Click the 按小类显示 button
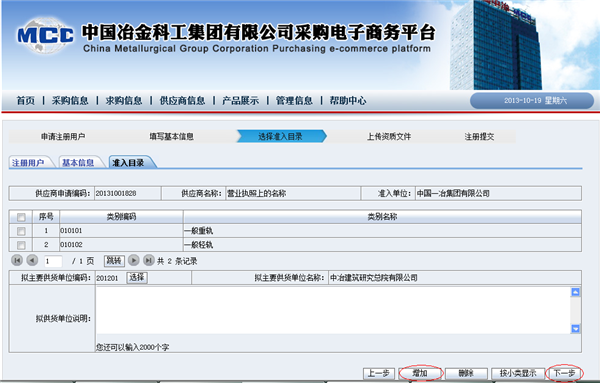The image size is (600, 383). (x=518, y=373)
